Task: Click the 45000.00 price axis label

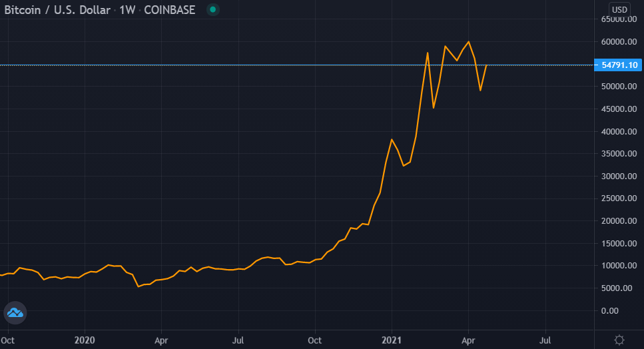Action: coord(619,109)
